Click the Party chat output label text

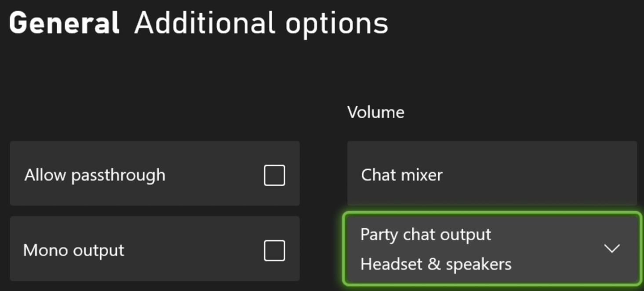click(x=426, y=234)
